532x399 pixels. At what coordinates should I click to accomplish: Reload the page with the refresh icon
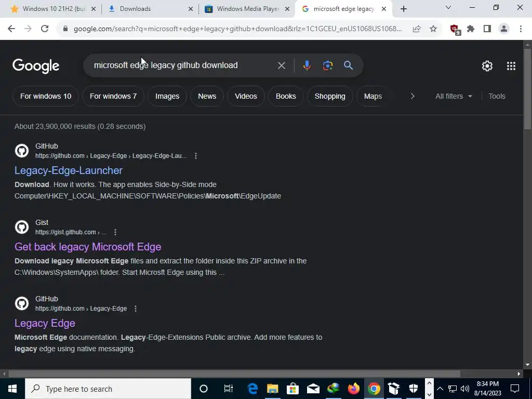coord(45,29)
